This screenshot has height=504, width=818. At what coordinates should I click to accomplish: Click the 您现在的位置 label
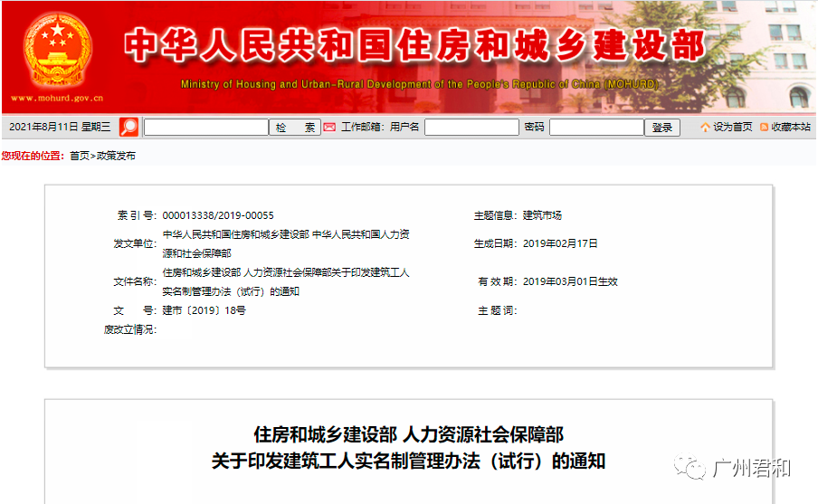point(33,156)
